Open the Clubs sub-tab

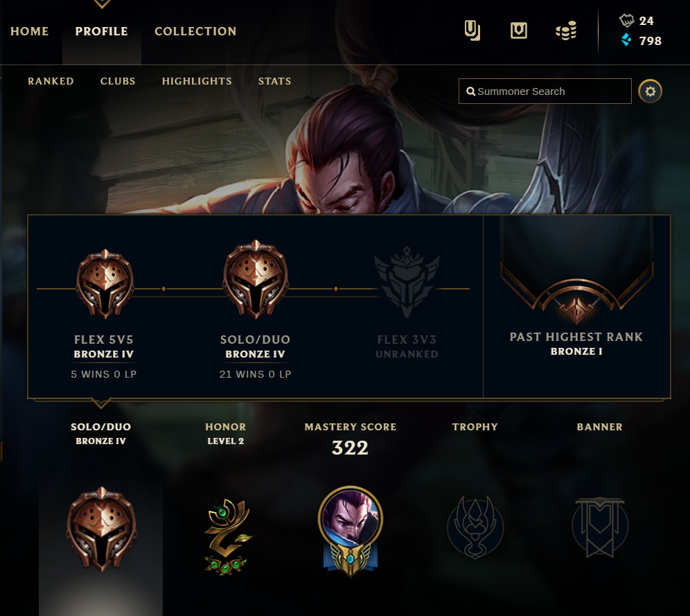pos(118,81)
